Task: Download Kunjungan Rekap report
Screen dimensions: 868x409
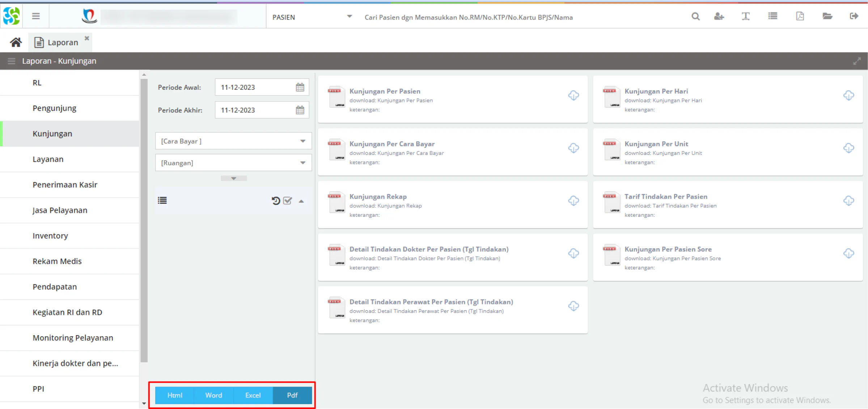Action: [573, 201]
